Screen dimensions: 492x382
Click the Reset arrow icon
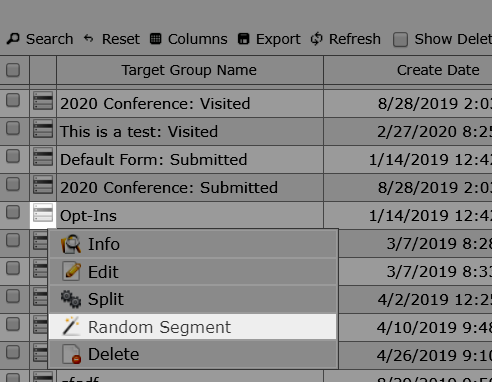tap(89, 39)
